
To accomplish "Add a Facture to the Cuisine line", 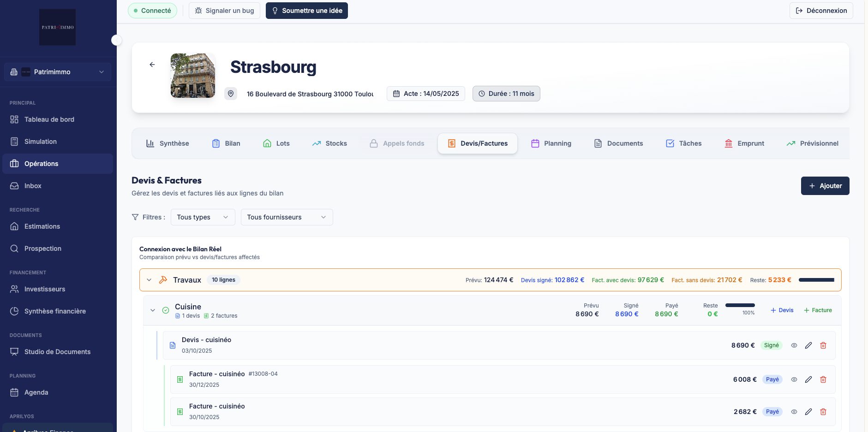I will click(x=818, y=310).
